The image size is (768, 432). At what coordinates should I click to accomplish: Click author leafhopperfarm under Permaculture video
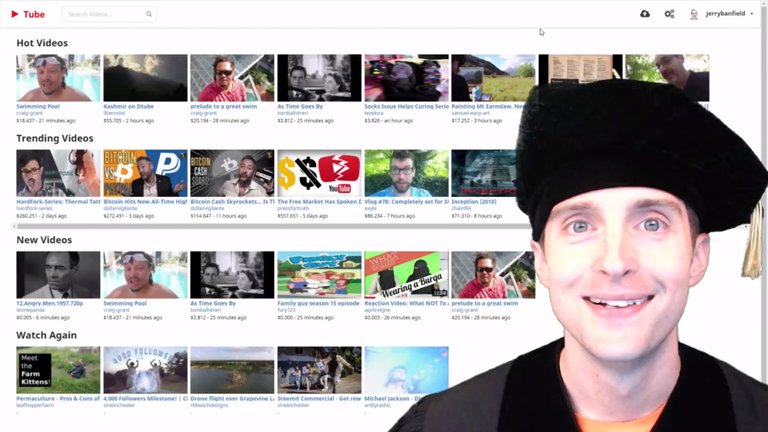(x=34, y=406)
